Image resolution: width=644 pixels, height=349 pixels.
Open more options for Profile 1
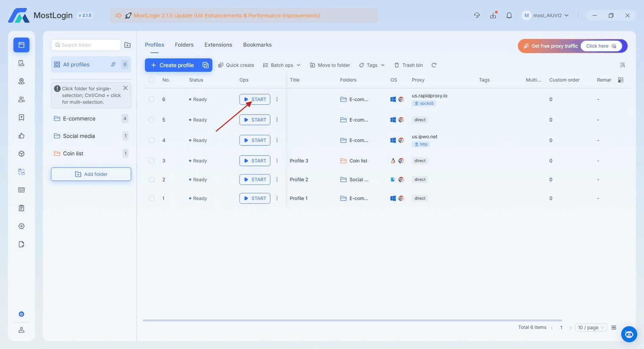point(277,198)
